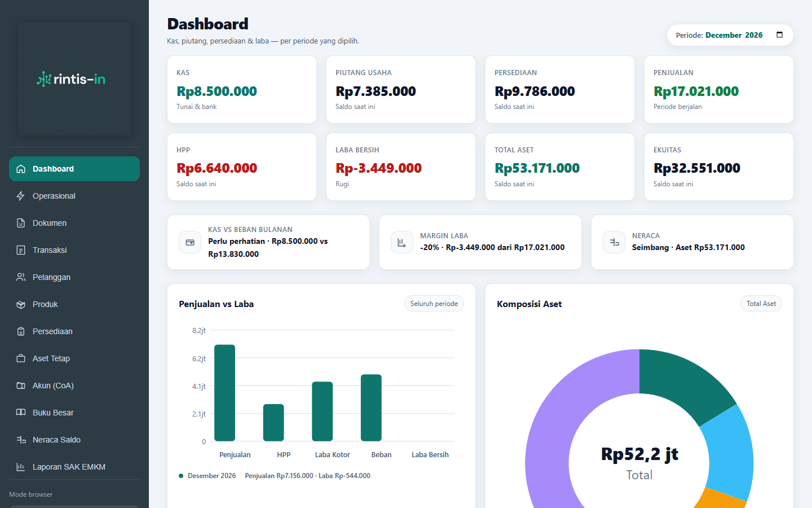This screenshot has height=508, width=812.
Task: Navigate to Transaksi page
Action: click(74, 250)
